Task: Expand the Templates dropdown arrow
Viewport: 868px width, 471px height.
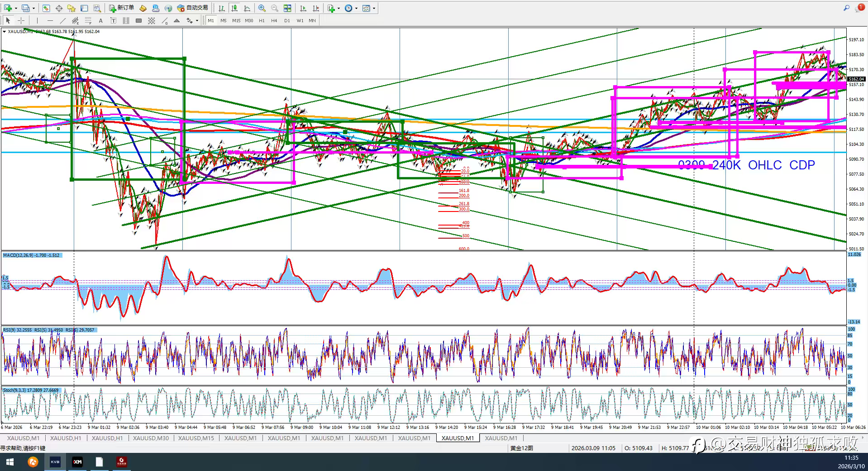Action: pos(374,8)
